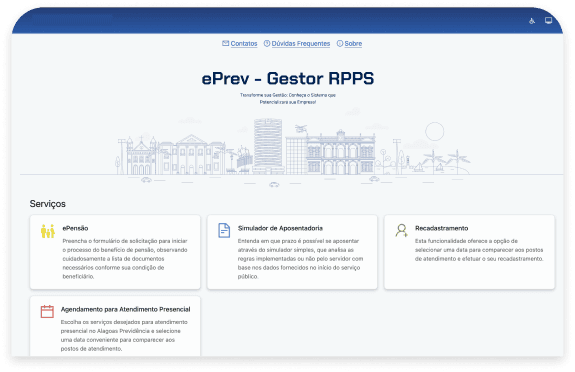
Task: Click the red calendar icon for Agendamento
Action: (47, 311)
